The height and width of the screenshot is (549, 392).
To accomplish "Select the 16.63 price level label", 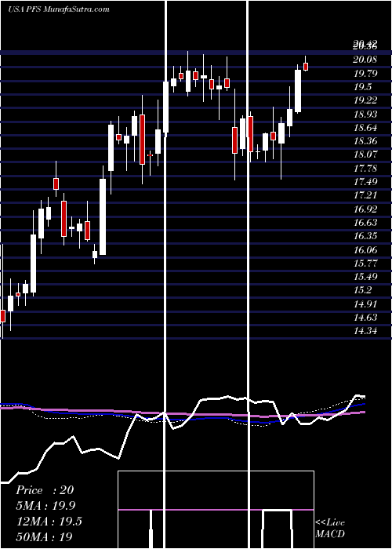I will [x=365, y=222].
